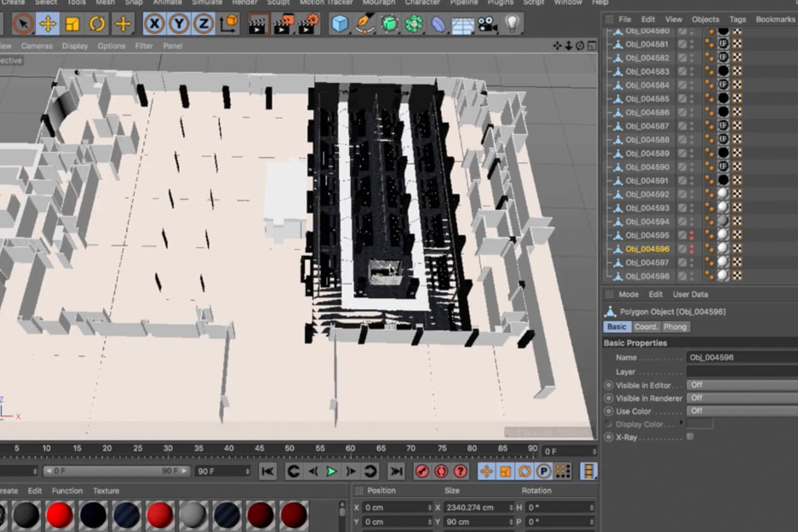Viewport: 798px width, 532px height.
Task: Jump to the start of the animation
Action: pyautogui.click(x=268, y=471)
